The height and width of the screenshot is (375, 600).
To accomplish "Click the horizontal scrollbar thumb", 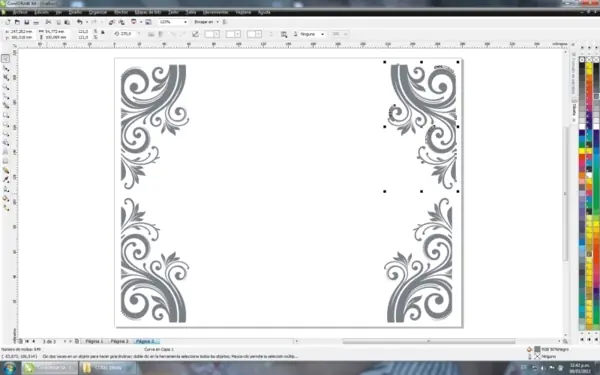I will tap(429, 341).
